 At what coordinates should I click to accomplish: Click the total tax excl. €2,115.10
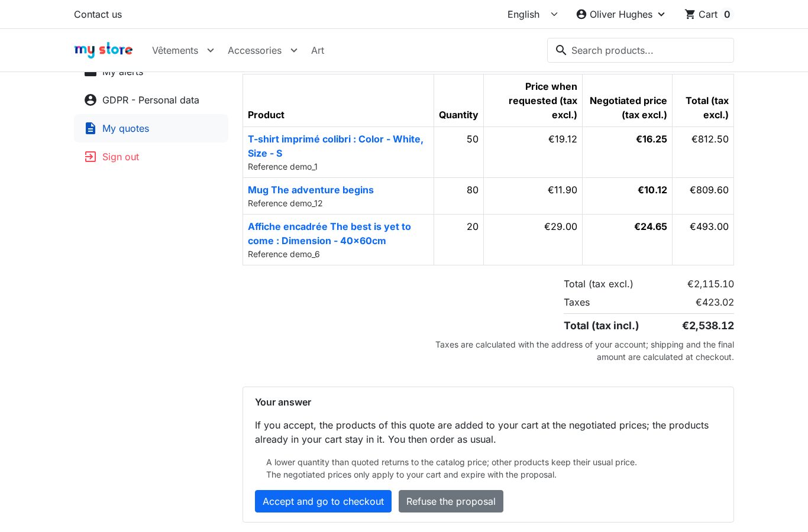coord(710,284)
